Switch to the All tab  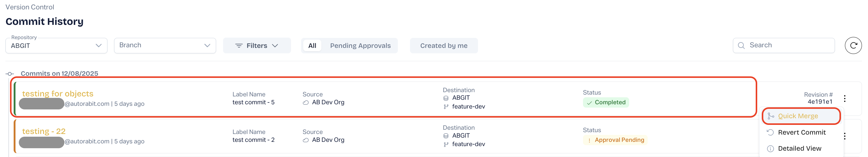[312, 46]
